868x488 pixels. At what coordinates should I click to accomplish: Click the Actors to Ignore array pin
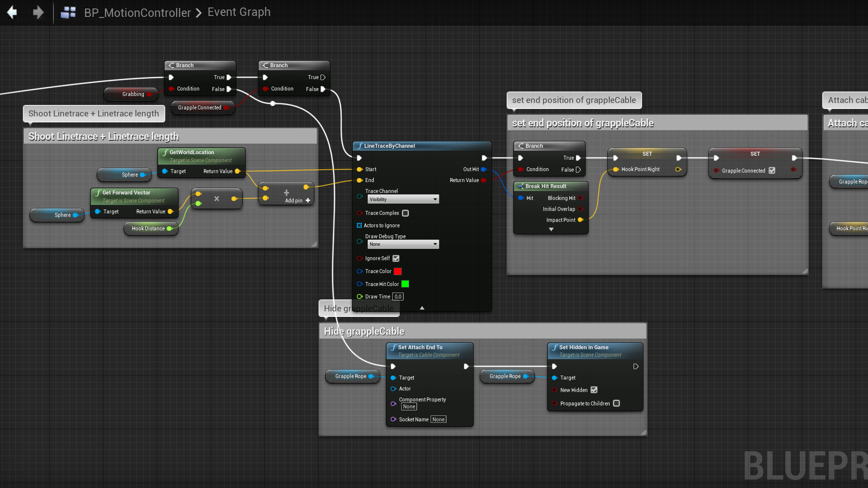pos(359,225)
